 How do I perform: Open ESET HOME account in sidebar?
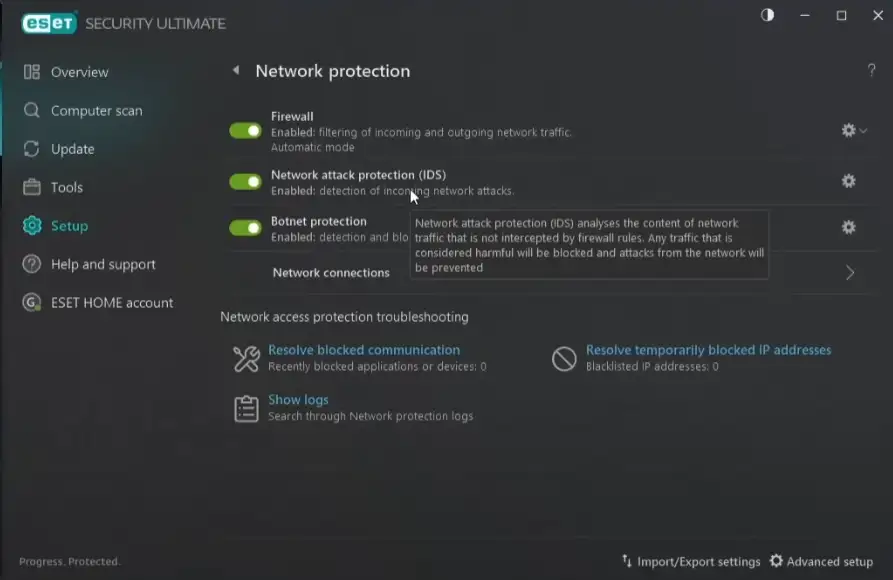(x=112, y=303)
